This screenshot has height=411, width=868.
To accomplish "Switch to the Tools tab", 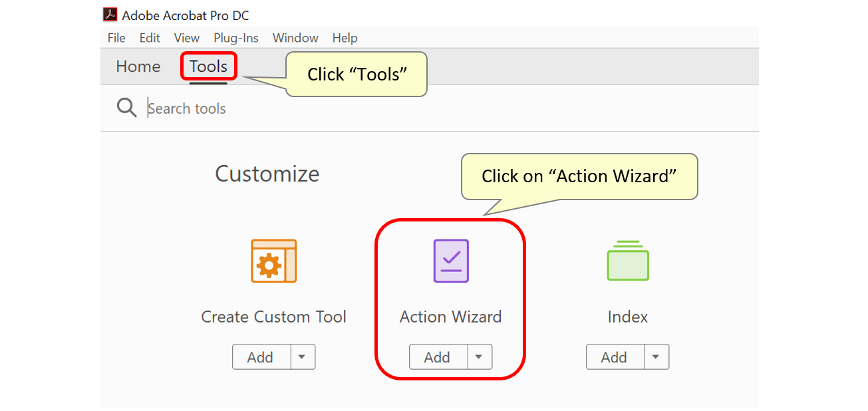I will point(208,66).
